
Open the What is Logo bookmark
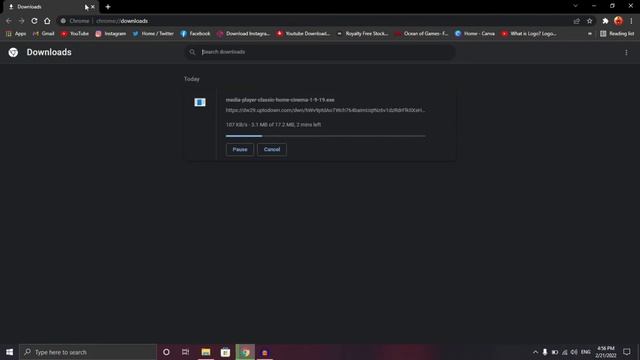pyautogui.click(x=529, y=34)
